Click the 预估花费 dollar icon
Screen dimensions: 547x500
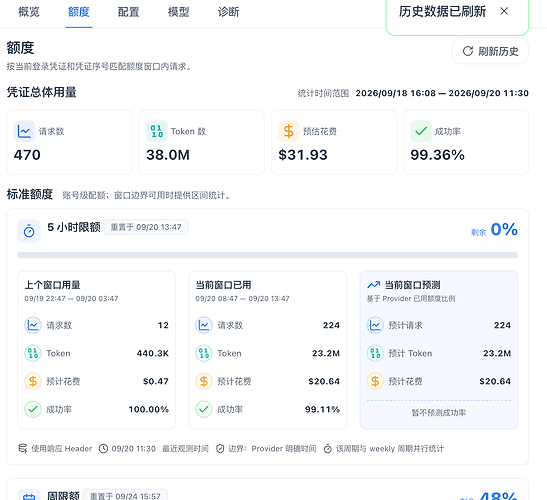point(289,131)
